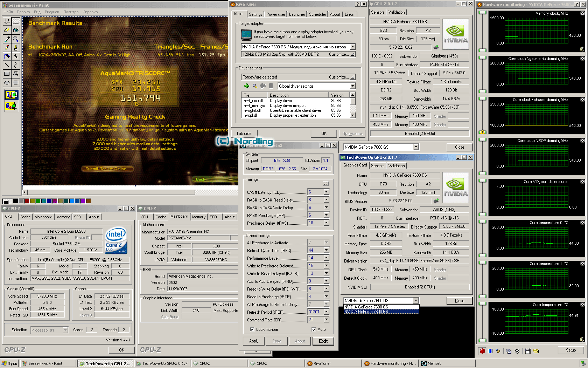Select the Free-Form Select tool in Paint
588x368 pixels.
[7, 21]
